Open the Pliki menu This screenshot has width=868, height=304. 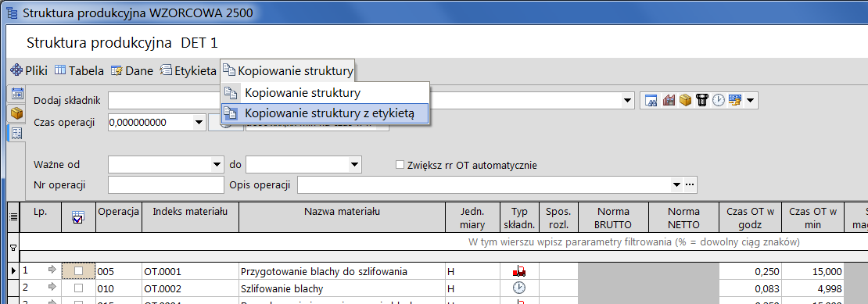[x=29, y=71]
